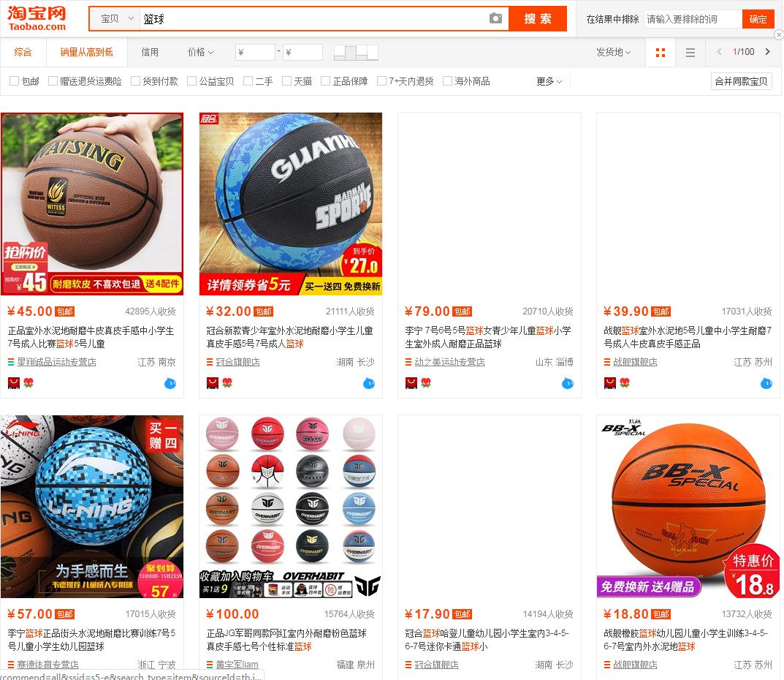Click heart badge under 战舰旗舰店 ¥39.90 item
The width and height of the screenshot is (784, 680).
tap(625, 383)
